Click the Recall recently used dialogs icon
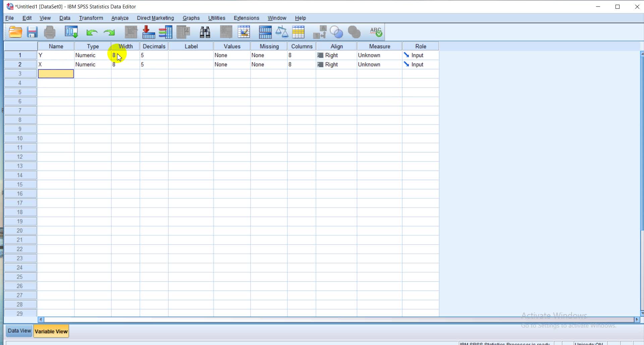644x345 pixels. (x=71, y=32)
